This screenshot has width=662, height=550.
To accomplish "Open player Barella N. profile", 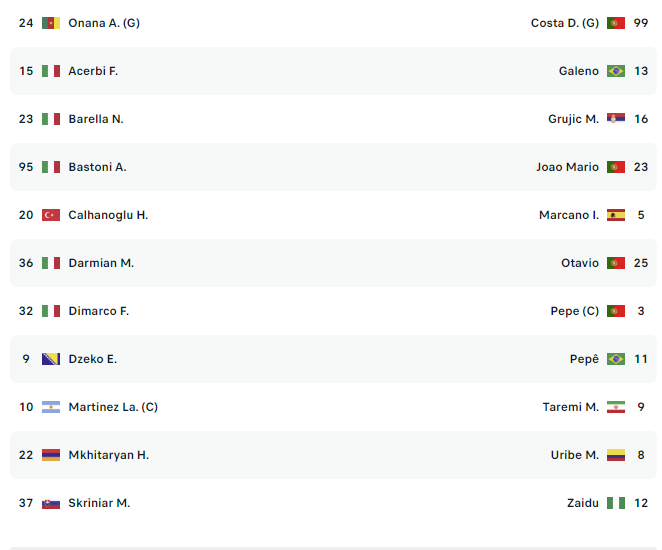I will click(x=96, y=119).
